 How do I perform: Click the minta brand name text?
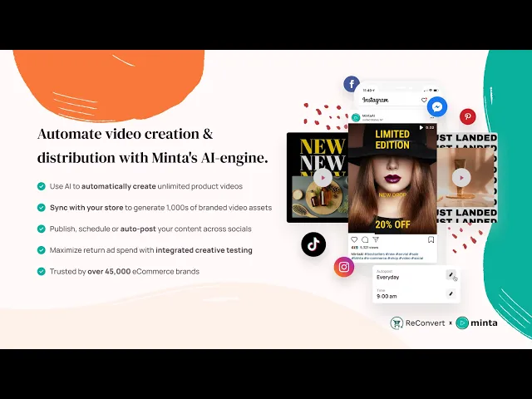(x=484, y=323)
